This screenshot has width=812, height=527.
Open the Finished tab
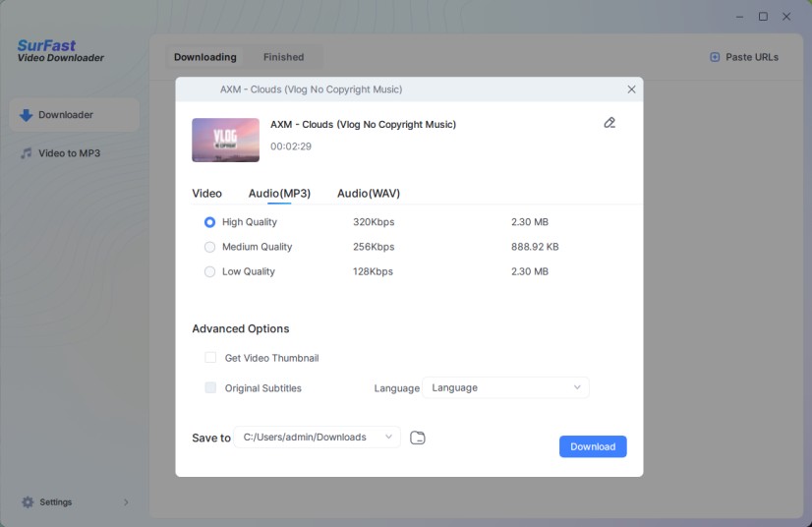pyautogui.click(x=284, y=57)
